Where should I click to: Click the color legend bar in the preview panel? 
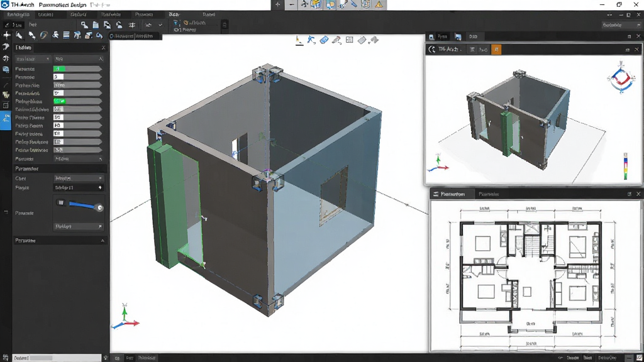pyautogui.click(x=626, y=166)
